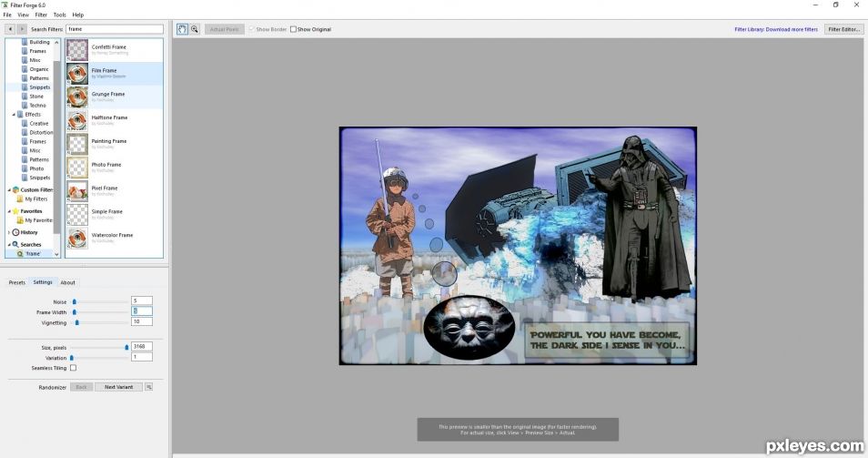Select Watercolor Frame filter thumbnail
Screen dimensions: 868x458
click(x=77, y=239)
